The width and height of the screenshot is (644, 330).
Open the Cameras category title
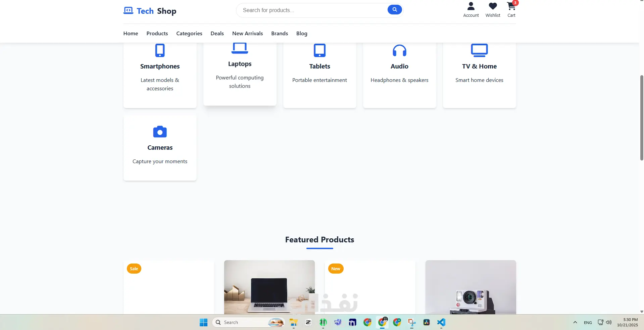pos(160,147)
